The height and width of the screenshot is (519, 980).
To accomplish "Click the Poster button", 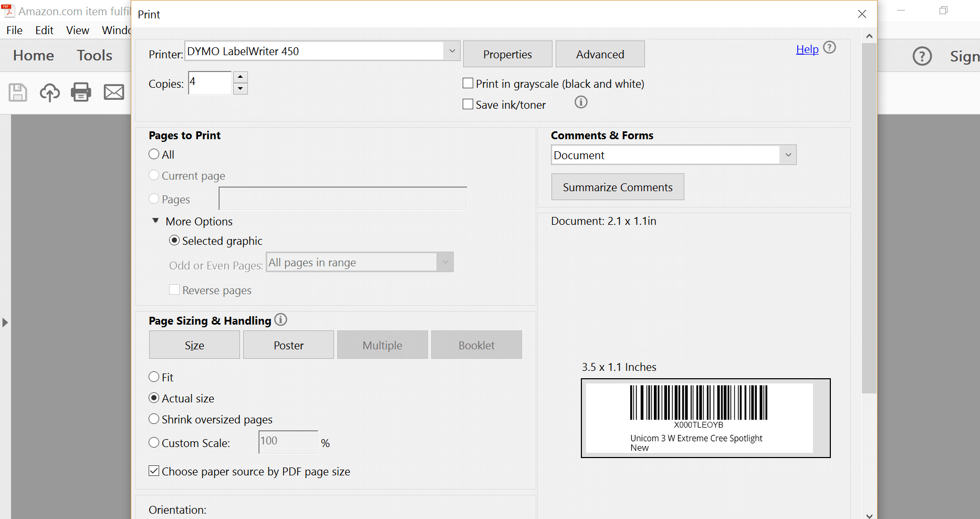I will (x=288, y=345).
